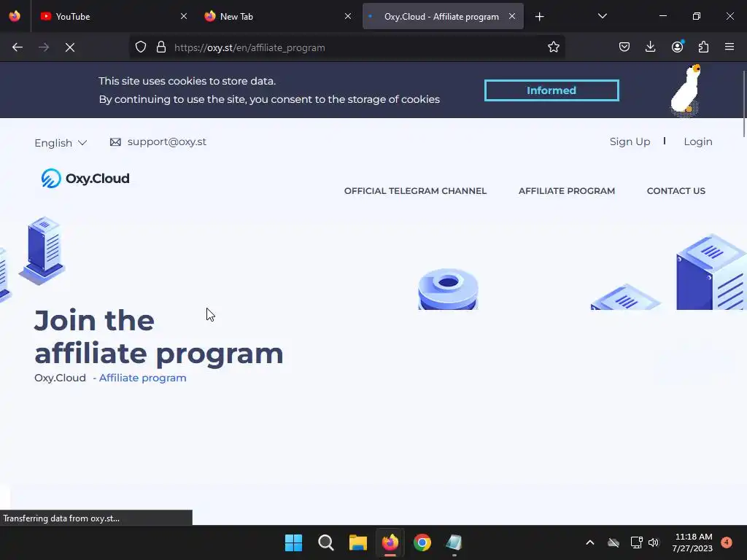Click the Firefox taskbar icon
Viewport: 747px width, 560px height.
pyautogui.click(x=390, y=542)
